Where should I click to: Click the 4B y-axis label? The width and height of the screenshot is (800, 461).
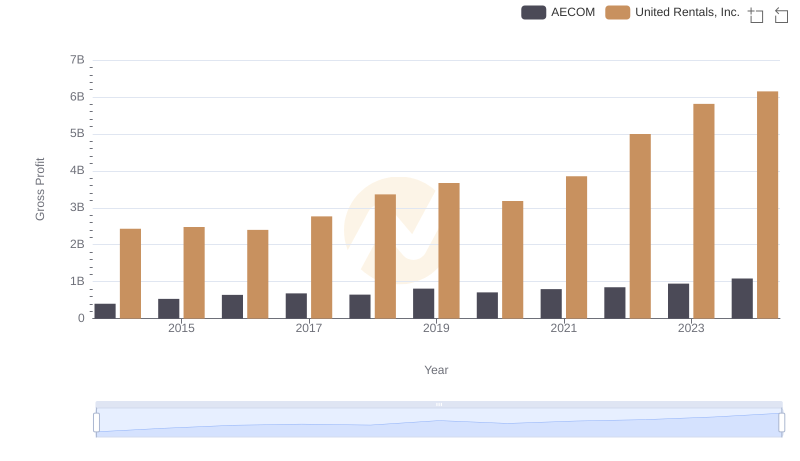click(77, 170)
